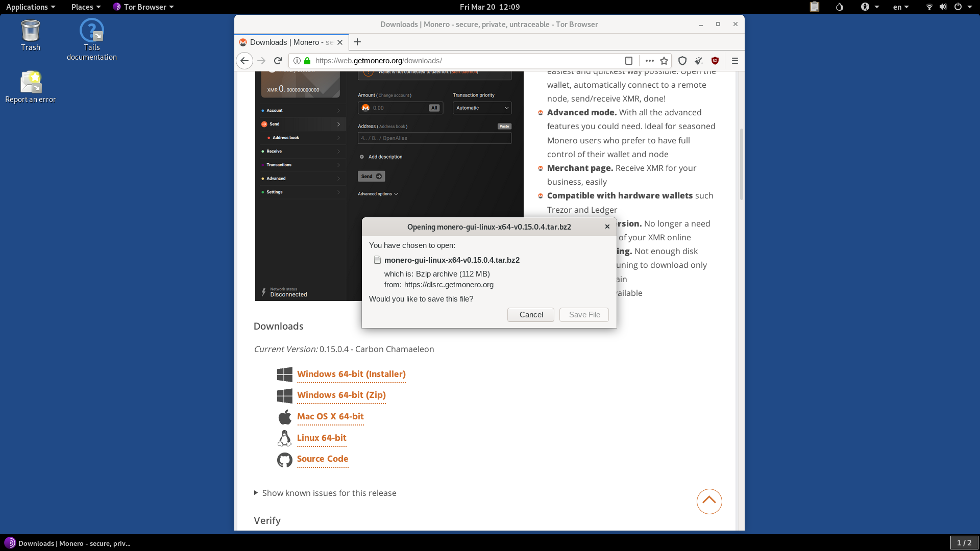Click the Tor shield security icon
This screenshot has height=551, width=980.
point(682,61)
